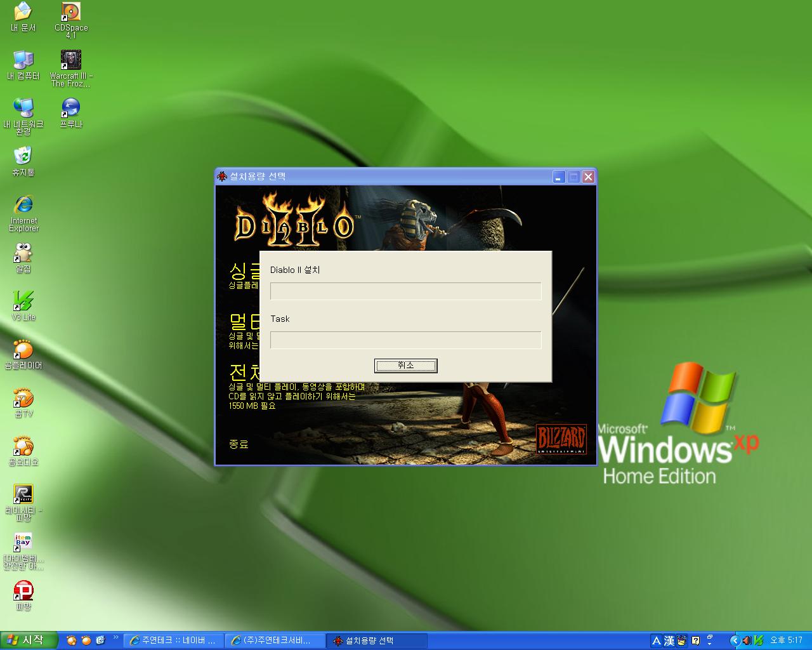Minimize the language bar
The height and width of the screenshot is (650, 812).
click(710, 637)
